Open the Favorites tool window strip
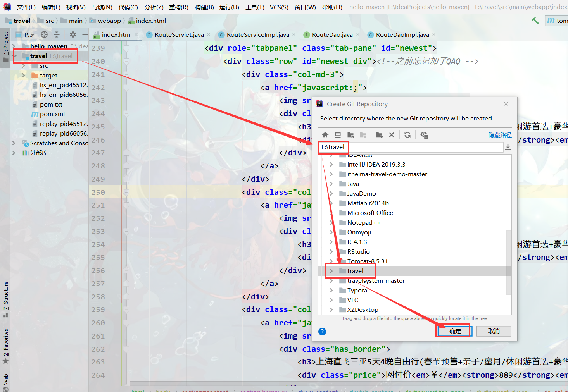The image size is (568, 392). (x=5, y=346)
